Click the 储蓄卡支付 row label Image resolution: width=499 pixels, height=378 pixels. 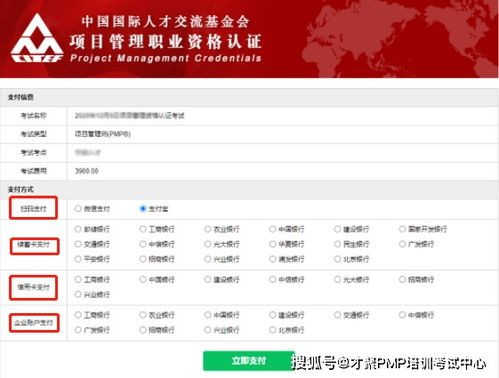[33, 245]
